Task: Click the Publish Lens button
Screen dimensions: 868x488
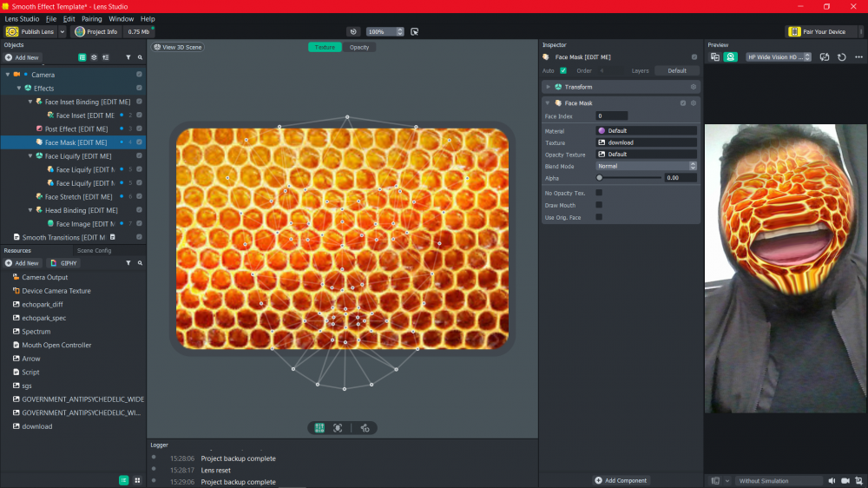Action: (31, 32)
